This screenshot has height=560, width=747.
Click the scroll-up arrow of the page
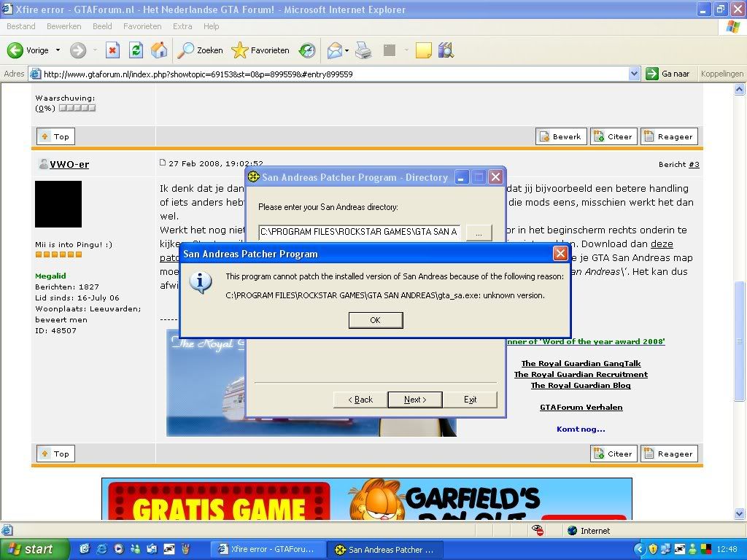tap(740, 89)
